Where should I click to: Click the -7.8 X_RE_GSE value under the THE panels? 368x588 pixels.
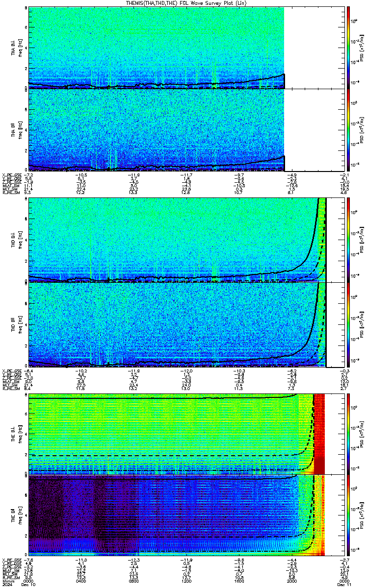28,559
